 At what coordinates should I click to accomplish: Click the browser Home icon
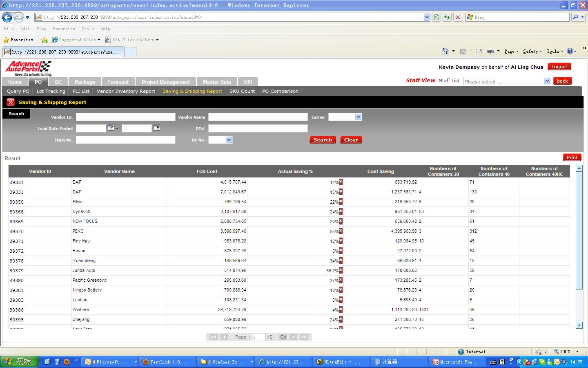[445, 51]
